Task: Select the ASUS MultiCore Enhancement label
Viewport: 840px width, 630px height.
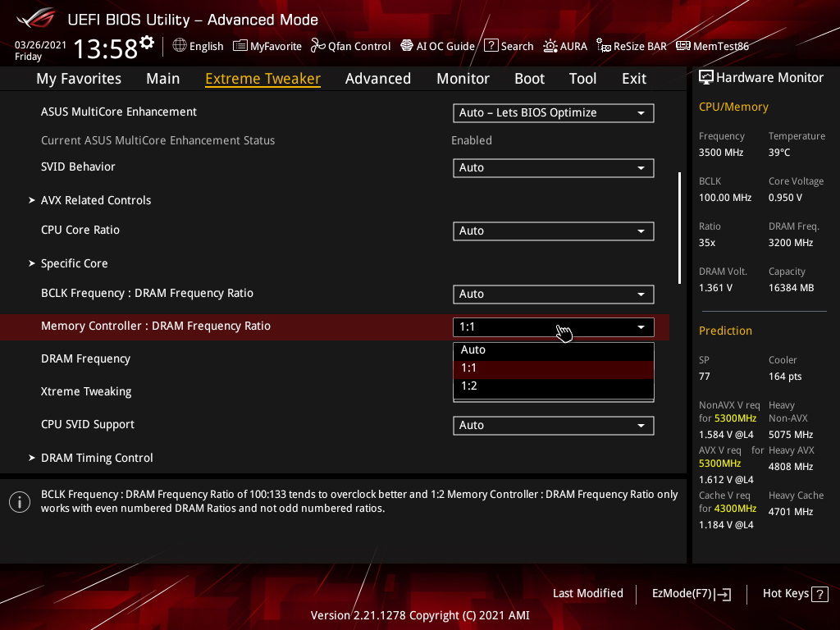Action: (119, 112)
